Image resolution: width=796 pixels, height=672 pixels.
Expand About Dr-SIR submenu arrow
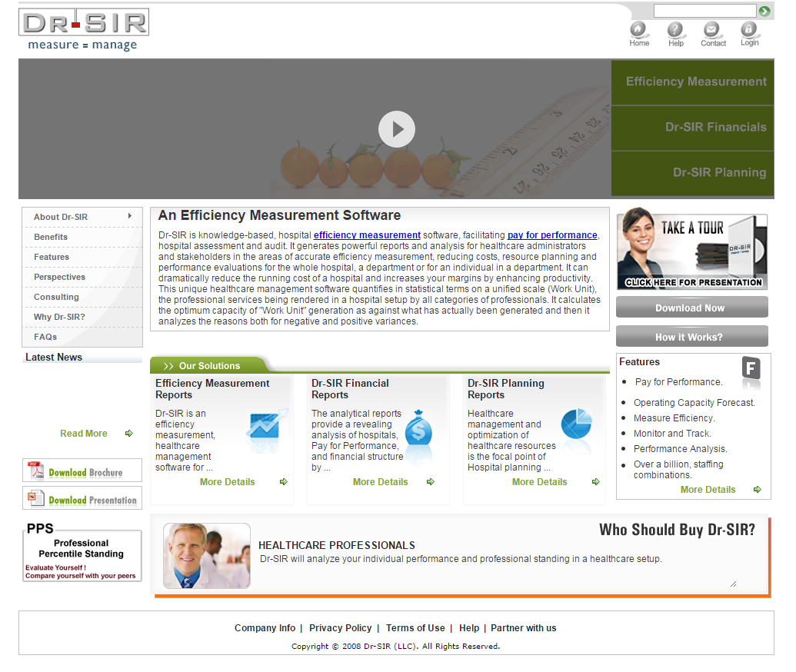point(130,216)
